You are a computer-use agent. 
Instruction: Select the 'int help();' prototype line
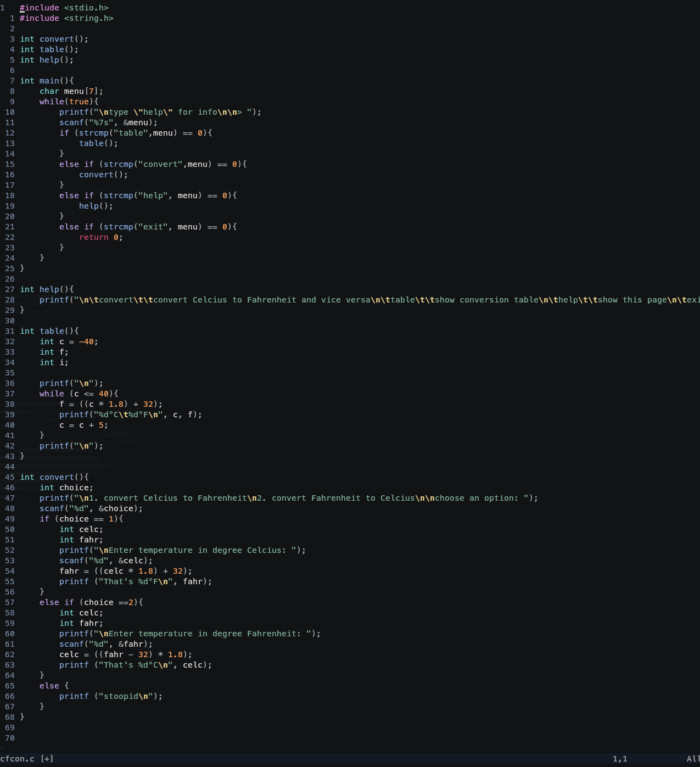coord(47,60)
